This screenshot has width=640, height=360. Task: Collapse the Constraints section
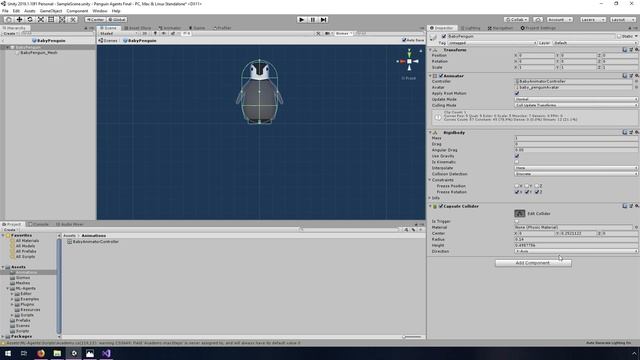(x=430, y=180)
